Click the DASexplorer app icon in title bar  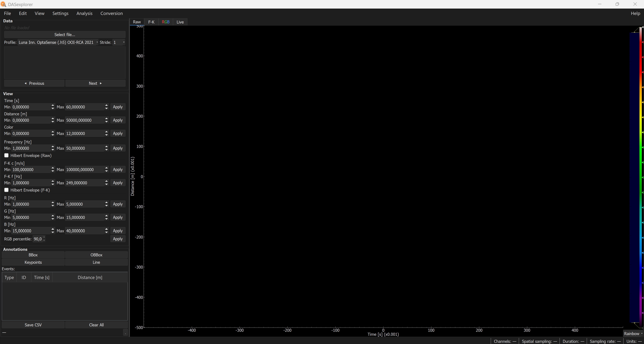tap(3, 4)
